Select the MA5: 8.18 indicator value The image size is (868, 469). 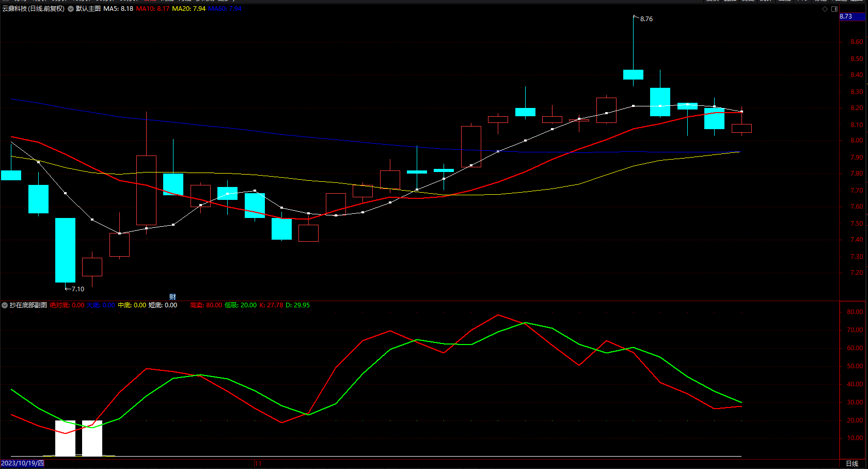pos(118,9)
